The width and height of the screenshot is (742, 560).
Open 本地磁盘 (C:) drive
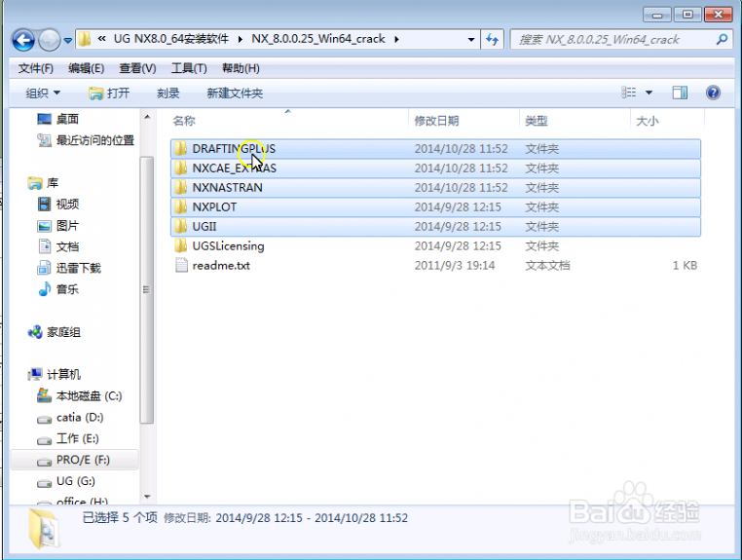coord(89,395)
